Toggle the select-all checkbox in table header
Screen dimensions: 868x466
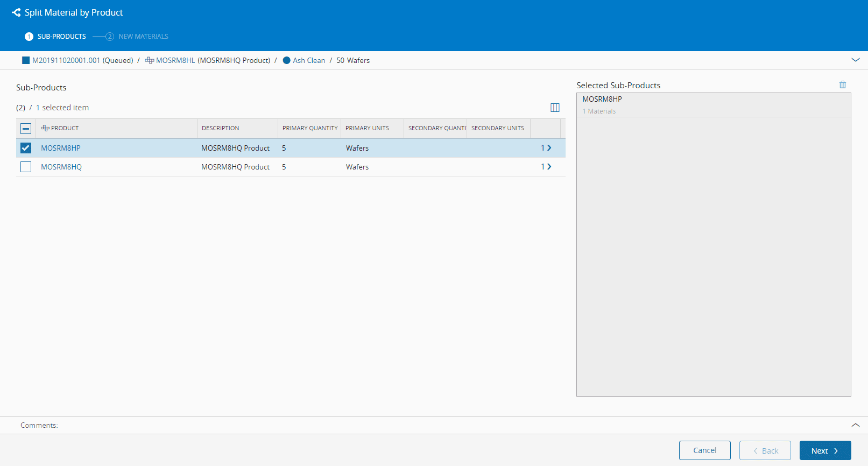pyautogui.click(x=26, y=129)
